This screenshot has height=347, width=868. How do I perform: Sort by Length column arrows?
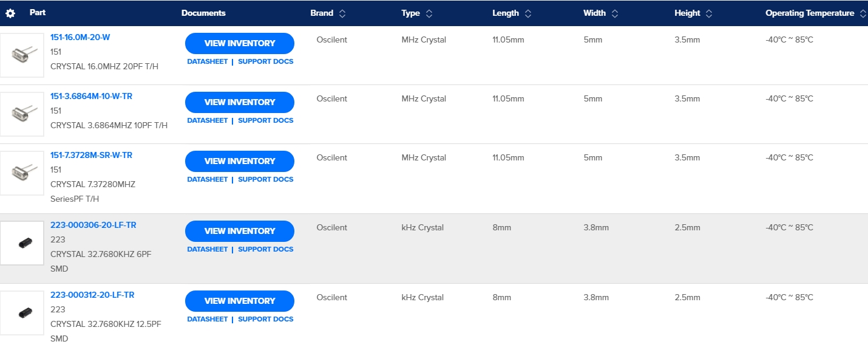pos(528,13)
